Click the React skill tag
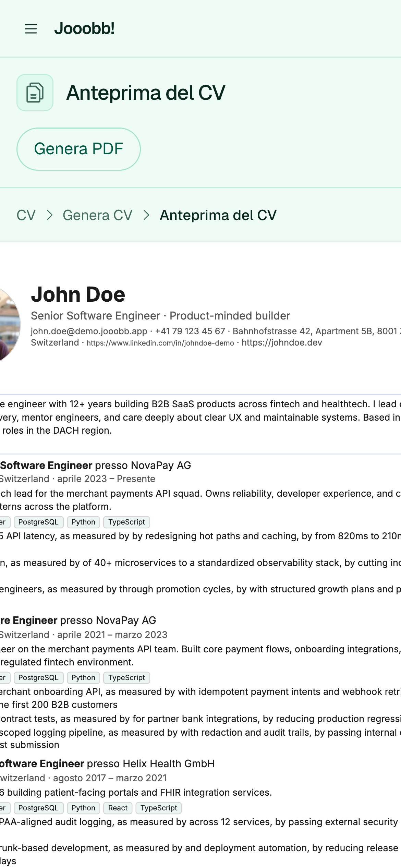Screen dimensions: 401x868 pos(118,808)
